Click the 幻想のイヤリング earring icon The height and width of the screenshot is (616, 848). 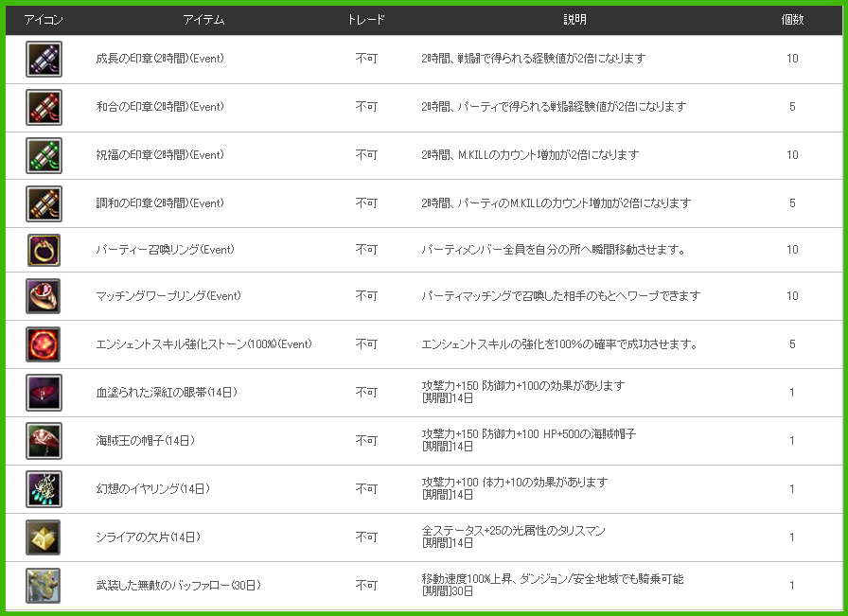coord(44,489)
